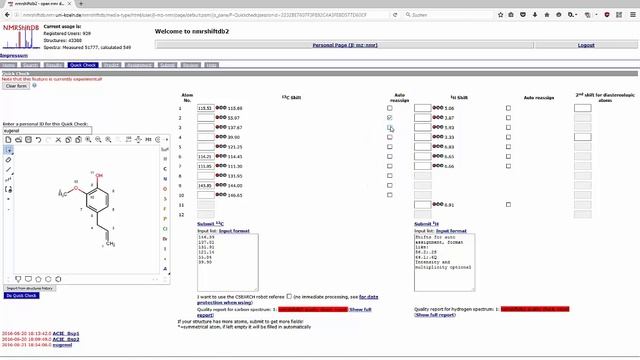Viewport: 640px width, 360px height.
Task: Click the copy icon in the editor toolbar
Action: pos(68,140)
